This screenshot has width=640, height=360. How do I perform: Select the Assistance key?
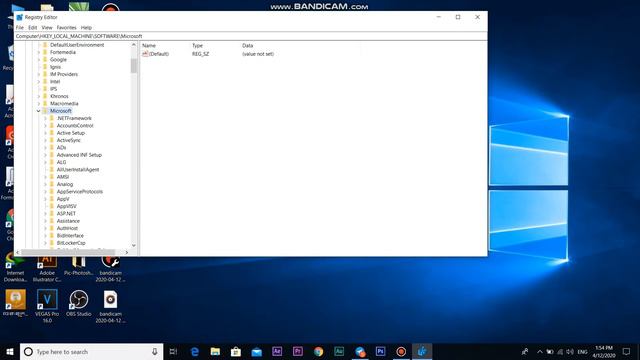coord(68,221)
